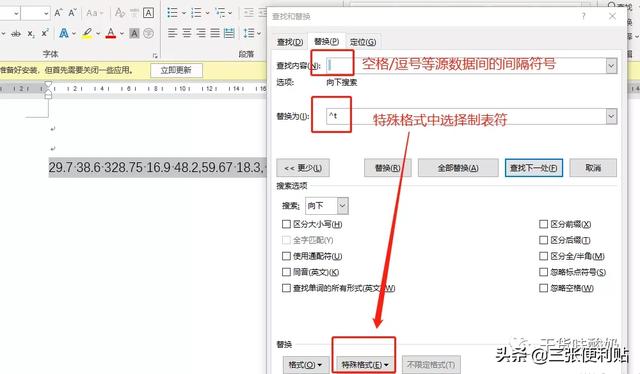Apply a numbered list

pyautogui.click(x=196, y=13)
